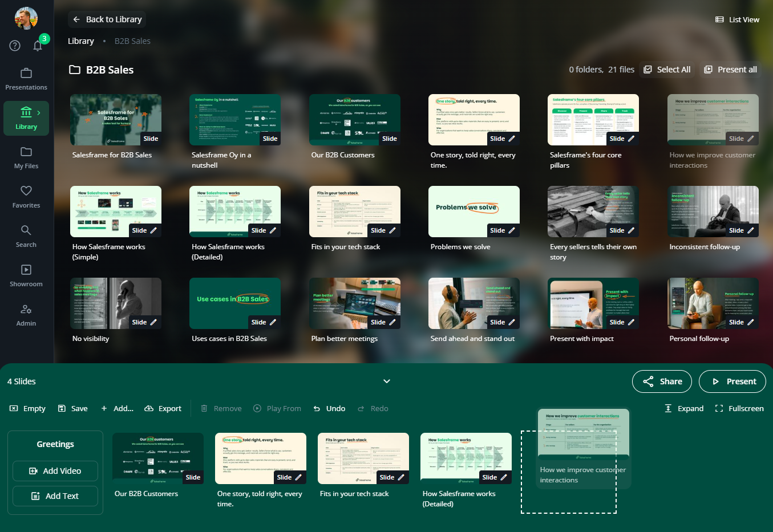This screenshot has width=773, height=532.
Task: Click the B2B Sales breadcrumb text
Action: click(132, 41)
